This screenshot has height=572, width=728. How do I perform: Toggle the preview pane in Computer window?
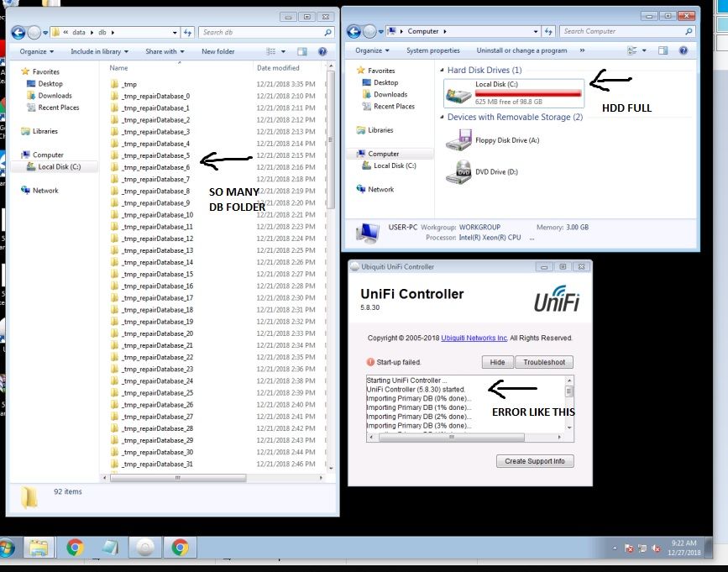tap(663, 50)
